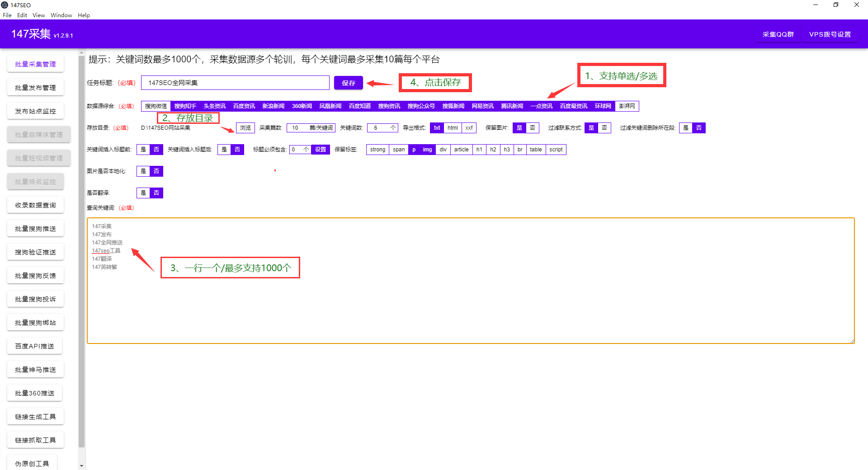Image resolution: width=868 pixels, height=470 pixels.
Task: Toggle the script tag in 保留标签
Action: point(556,150)
